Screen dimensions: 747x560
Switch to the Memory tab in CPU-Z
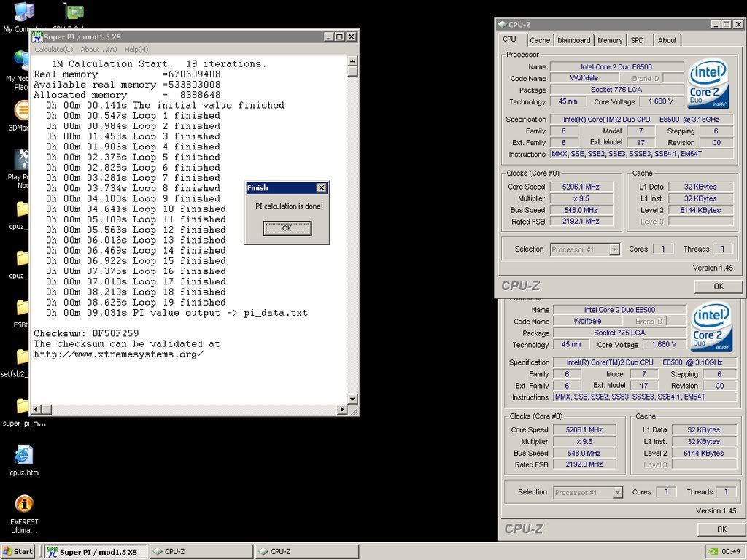click(x=610, y=41)
